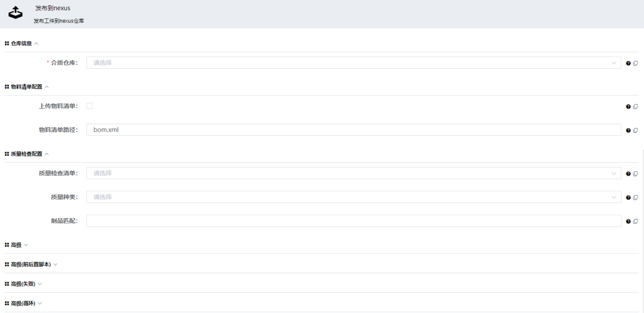Expand the 高级(失败) section

pyautogui.click(x=40, y=284)
